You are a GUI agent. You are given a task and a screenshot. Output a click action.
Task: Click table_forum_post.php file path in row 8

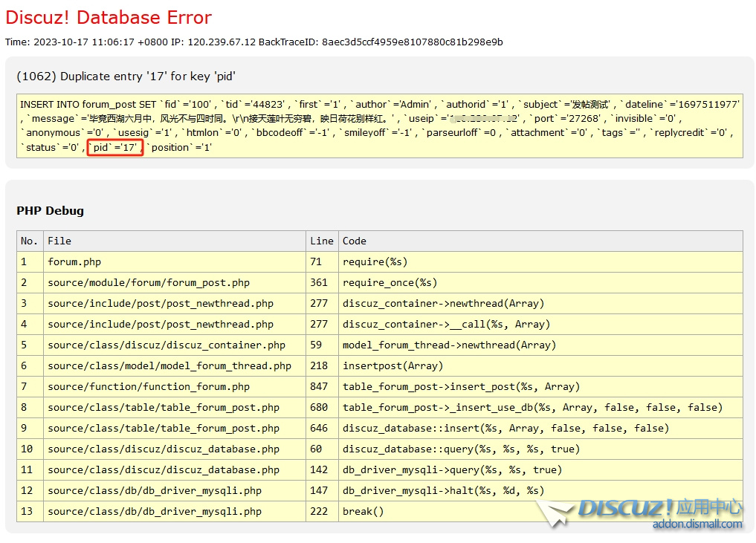coord(164,407)
